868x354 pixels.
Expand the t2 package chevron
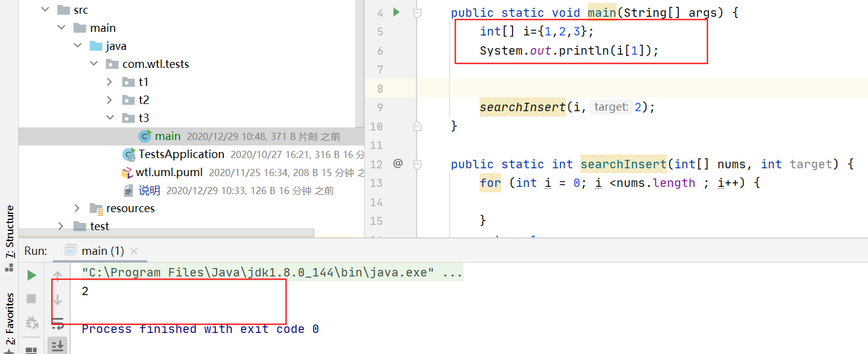tap(110, 100)
